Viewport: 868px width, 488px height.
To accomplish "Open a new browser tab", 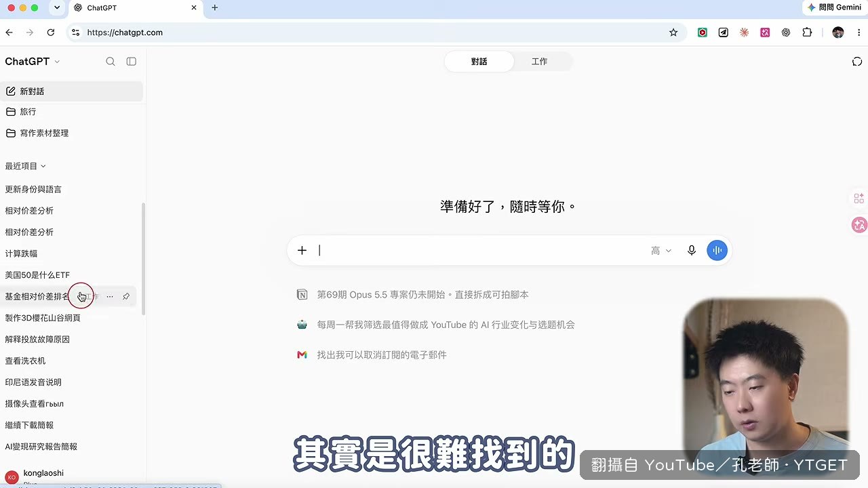I will coord(215,7).
